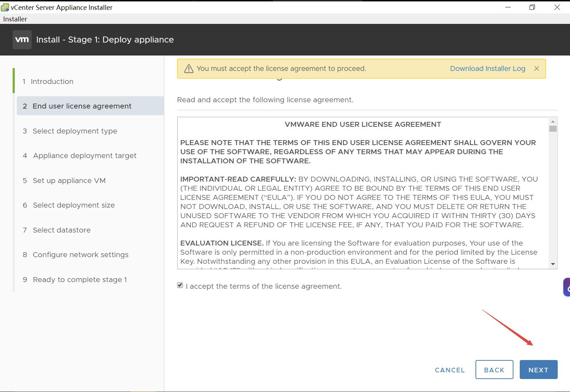Click the NEXT button
The image size is (570, 392).
538,370
